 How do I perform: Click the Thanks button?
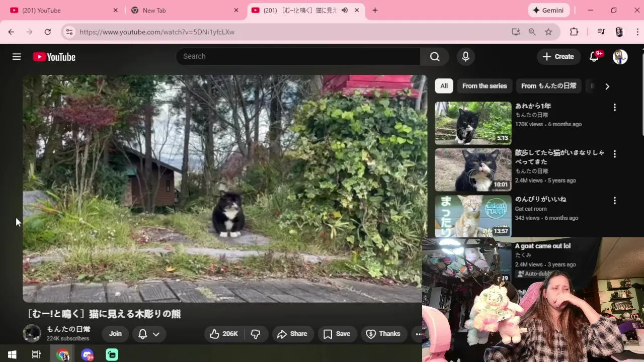383,334
